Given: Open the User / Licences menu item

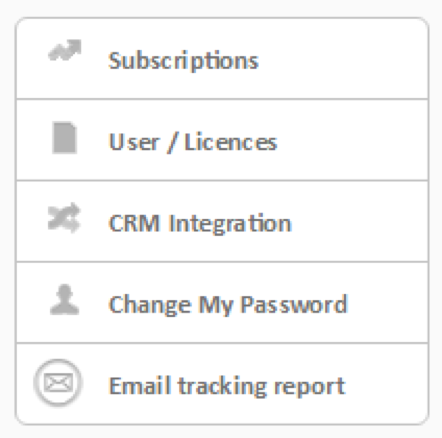Looking at the screenshot, I should click(222, 140).
